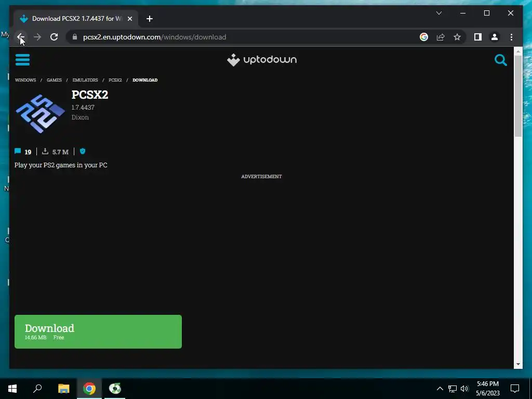Screen dimensions: 532x399
Task: Open File Explorer from taskbar
Action: point(63,389)
